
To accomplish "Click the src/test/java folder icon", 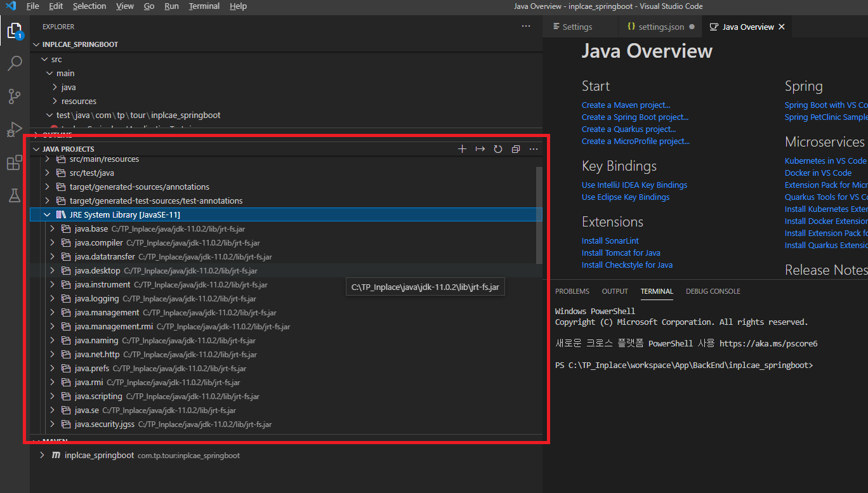I will click(x=61, y=173).
